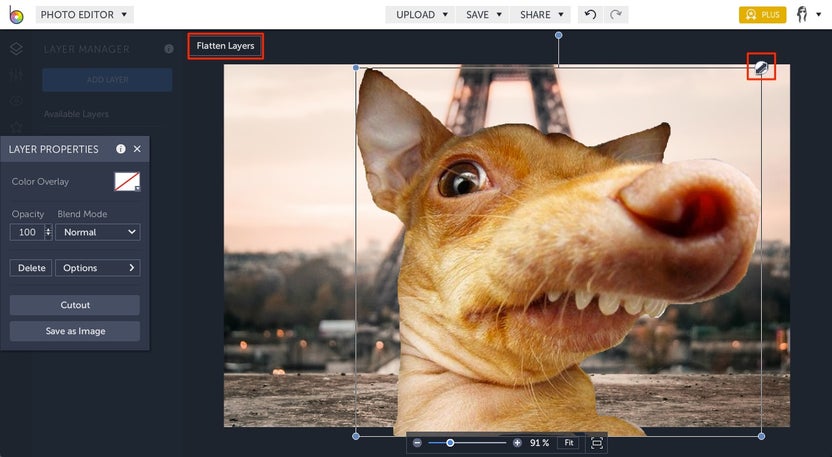
Task: Toggle fullscreen canvas view icon
Action: coord(597,442)
